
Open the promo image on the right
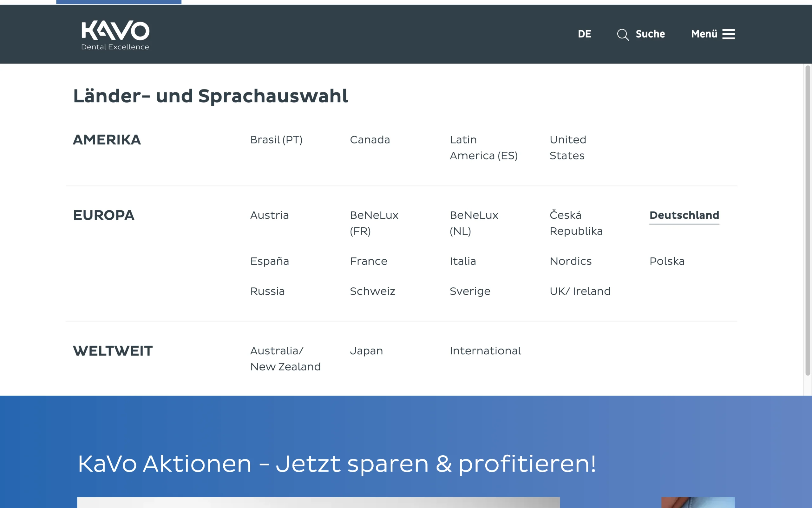[x=697, y=502]
